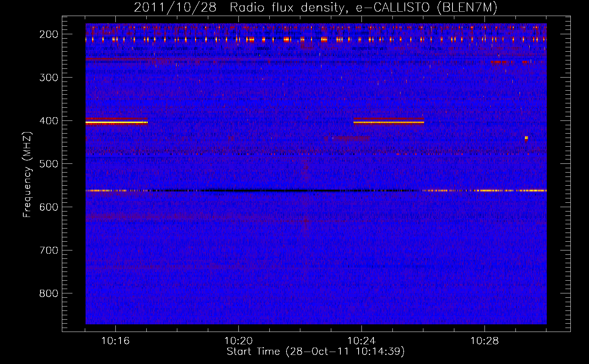Click the 400 frequency tick label

coord(49,121)
